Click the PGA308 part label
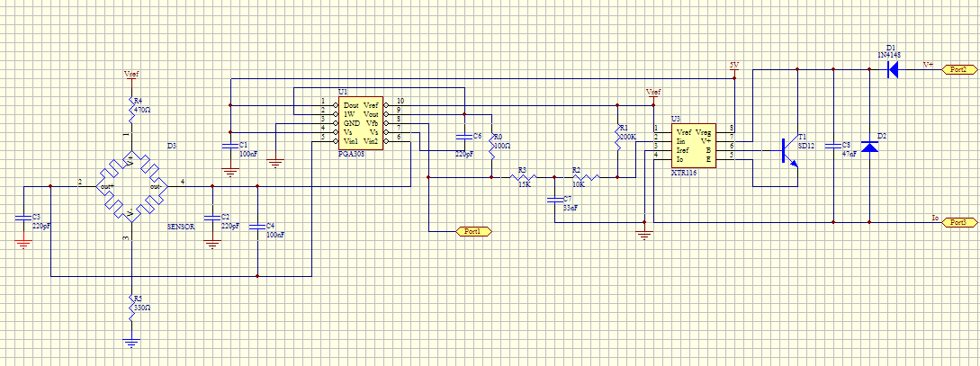 (x=351, y=153)
